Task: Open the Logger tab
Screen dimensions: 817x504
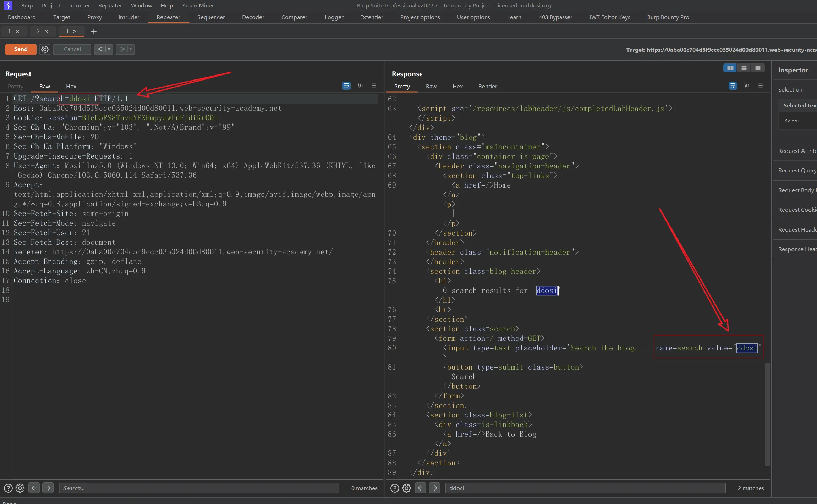Action: 334,17
